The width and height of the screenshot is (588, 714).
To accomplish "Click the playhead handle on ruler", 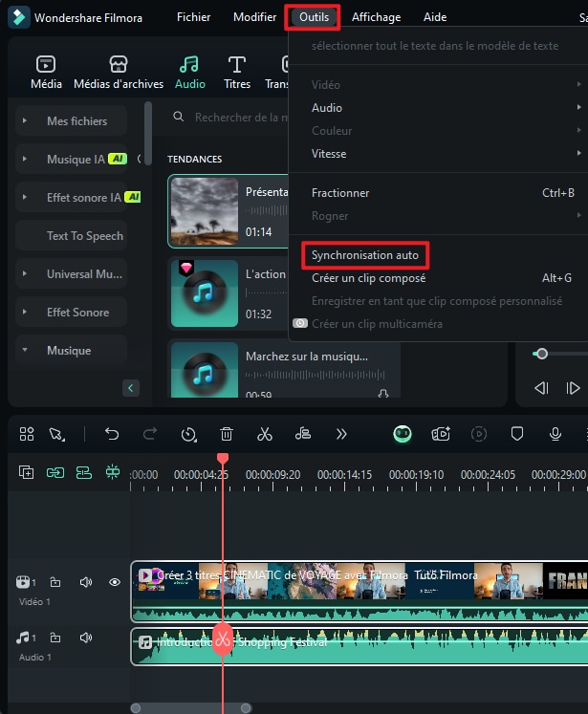I will pos(223,458).
